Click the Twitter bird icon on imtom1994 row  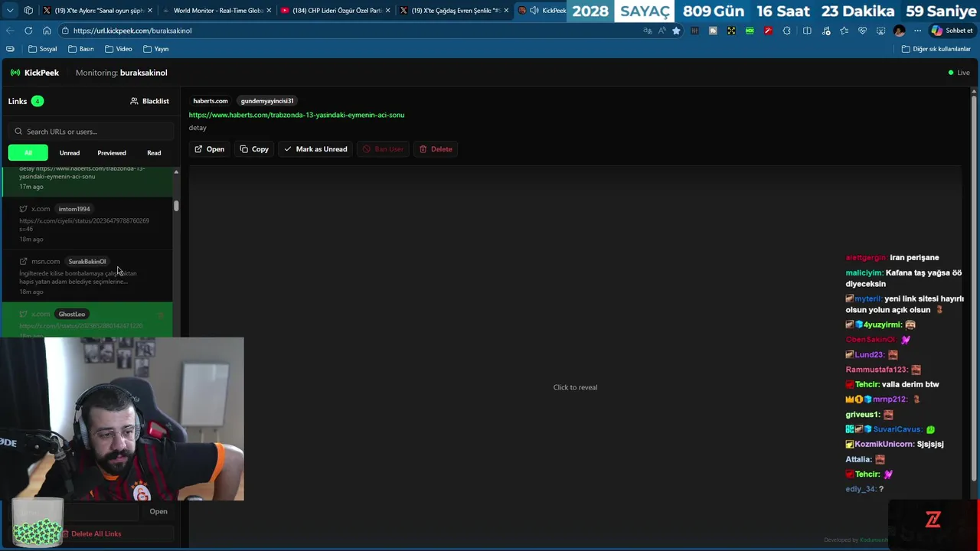[x=23, y=209]
